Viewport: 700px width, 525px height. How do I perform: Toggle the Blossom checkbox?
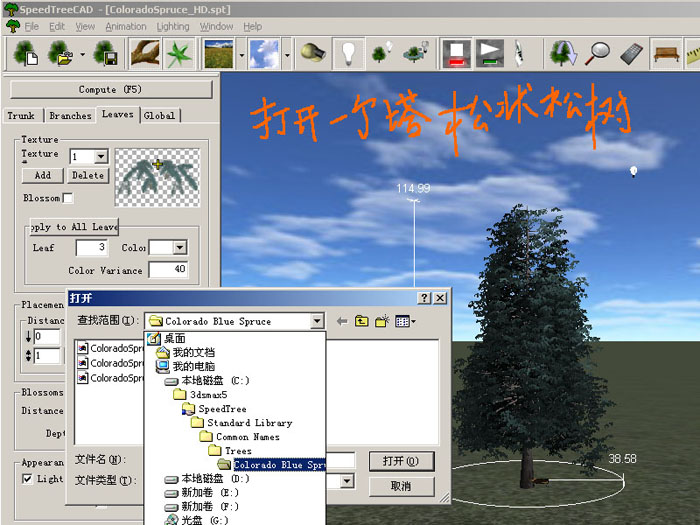[68, 198]
